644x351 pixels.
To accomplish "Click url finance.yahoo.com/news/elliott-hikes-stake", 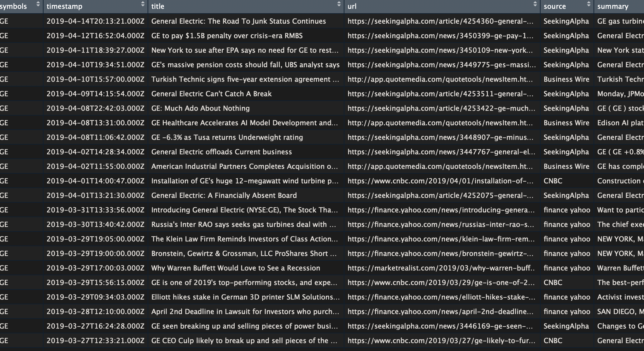I will (x=441, y=297).
